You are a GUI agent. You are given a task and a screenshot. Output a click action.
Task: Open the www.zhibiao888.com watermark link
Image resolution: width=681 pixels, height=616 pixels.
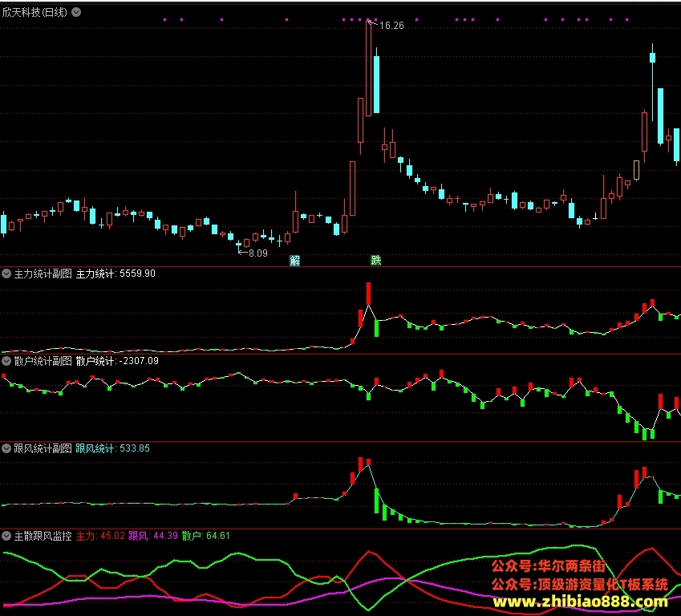pyautogui.click(x=580, y=602)
